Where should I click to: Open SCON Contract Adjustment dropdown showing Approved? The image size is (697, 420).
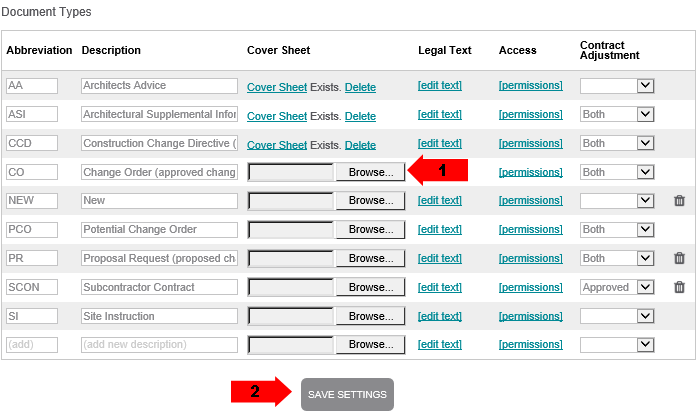click(x=617, y=287)
